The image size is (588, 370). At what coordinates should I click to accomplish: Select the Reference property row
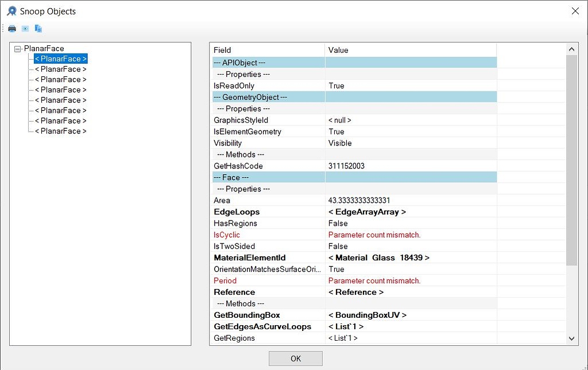234,292
